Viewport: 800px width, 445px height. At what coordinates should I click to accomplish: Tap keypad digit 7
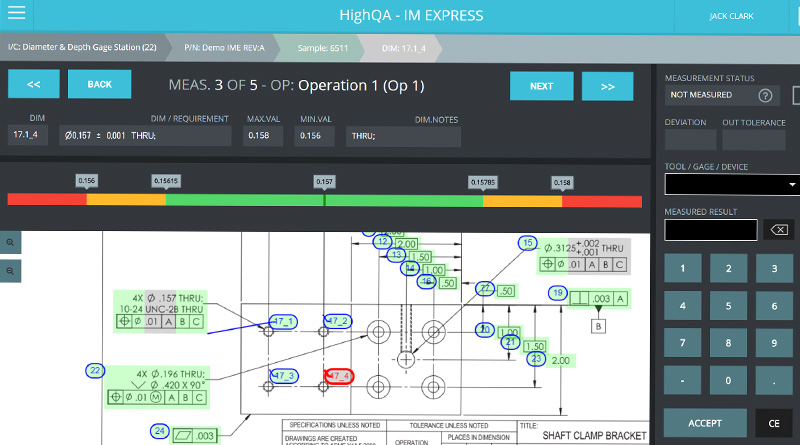(x=683, y=343)
